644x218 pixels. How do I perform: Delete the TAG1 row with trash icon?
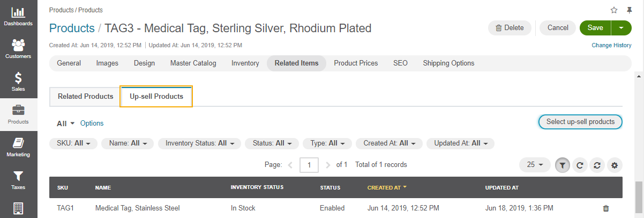(606, 208)
